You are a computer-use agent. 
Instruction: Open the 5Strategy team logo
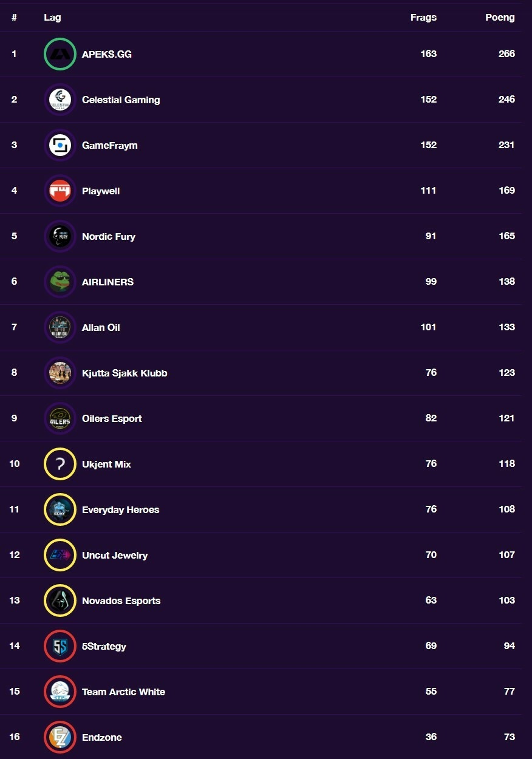pos(60,646)
